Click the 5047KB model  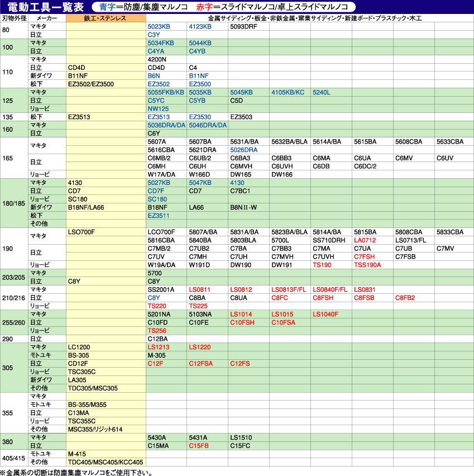pyautogui.click(x=200, y=183)
